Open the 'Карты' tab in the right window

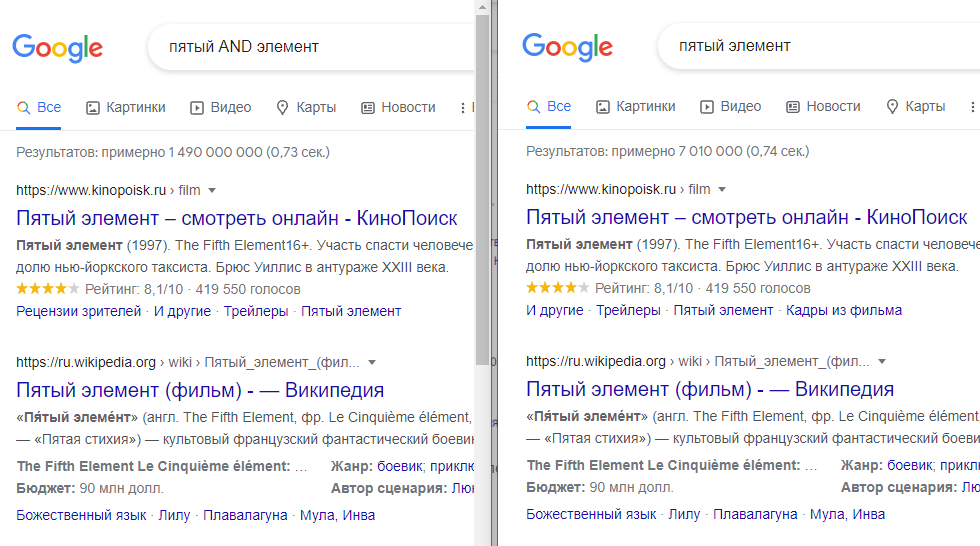tap(916, 106)
